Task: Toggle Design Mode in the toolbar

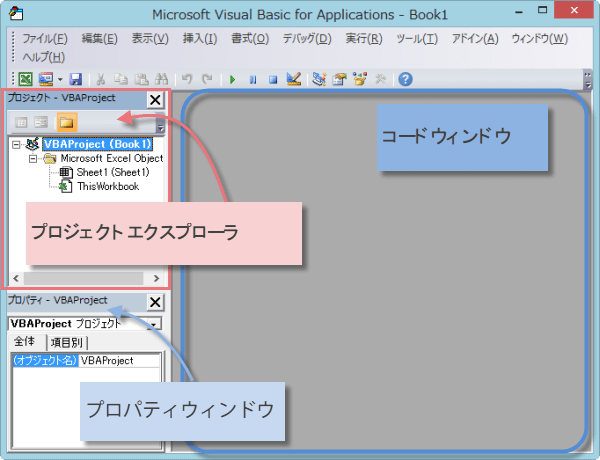Action: [293, 79]
